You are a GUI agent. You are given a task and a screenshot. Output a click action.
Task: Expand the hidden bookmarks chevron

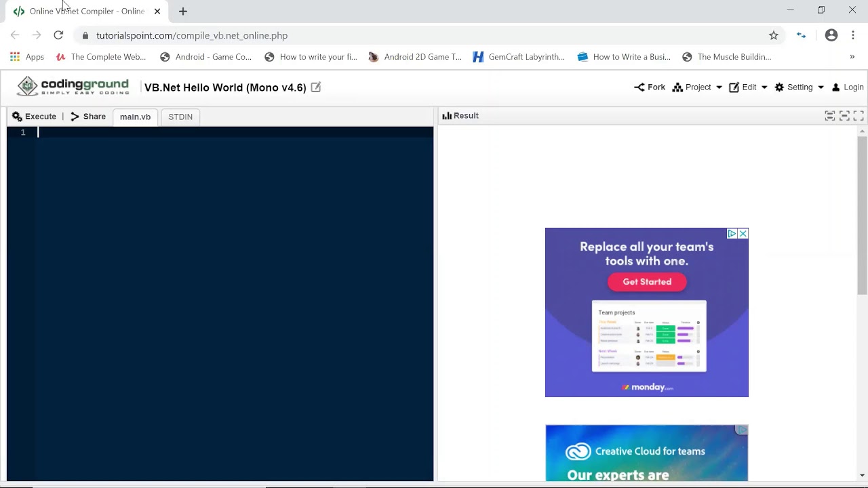[x=852, y=57]
